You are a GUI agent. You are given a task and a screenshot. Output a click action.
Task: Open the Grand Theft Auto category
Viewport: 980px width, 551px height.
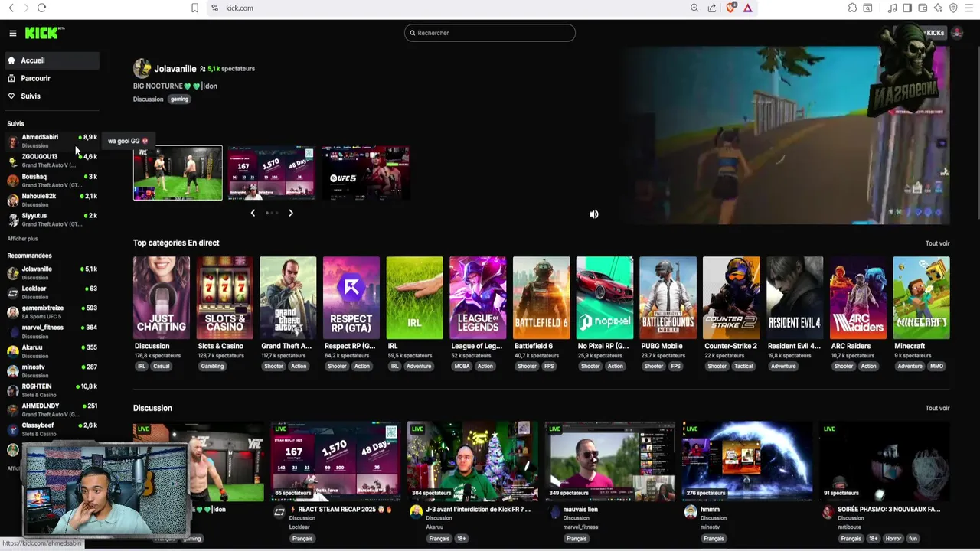click(288, 298)
